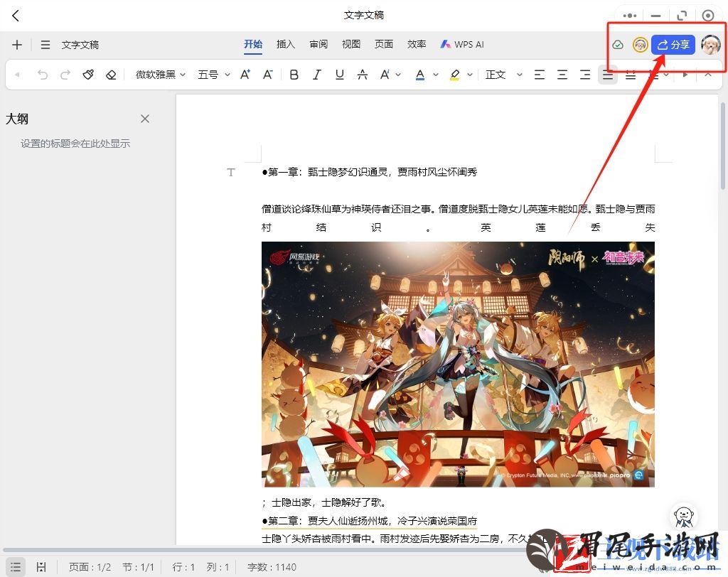Click the vertical scrollbar thumb
The image size is (728, 577).
pos(723,146)
